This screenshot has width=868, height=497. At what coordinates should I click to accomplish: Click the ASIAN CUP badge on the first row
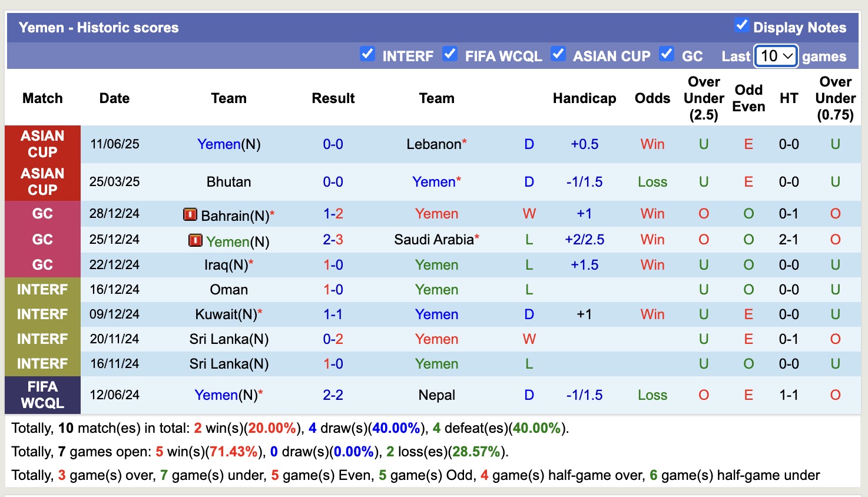pos(42,144)
